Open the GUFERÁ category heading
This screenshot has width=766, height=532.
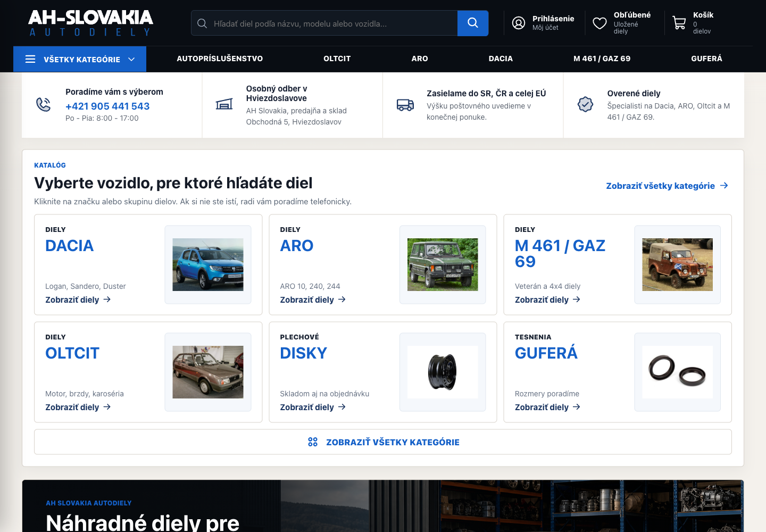click(546, 353)
